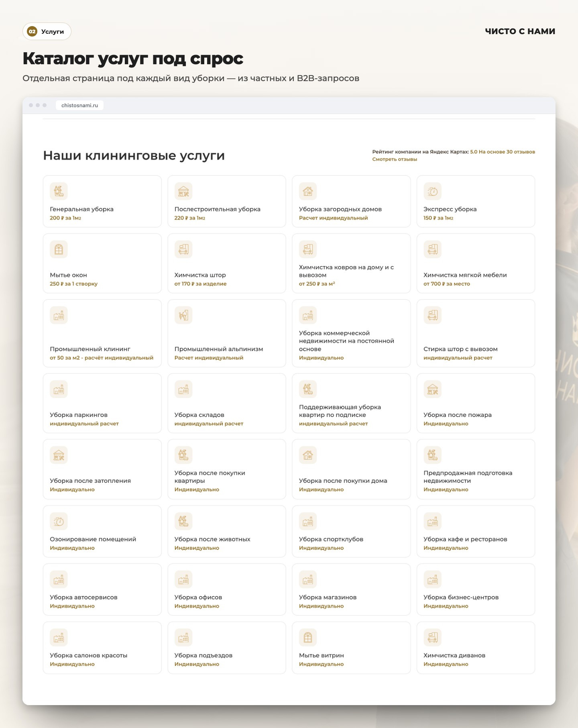Click the price '220 ₽ за 1м2'

coord(190,218)
